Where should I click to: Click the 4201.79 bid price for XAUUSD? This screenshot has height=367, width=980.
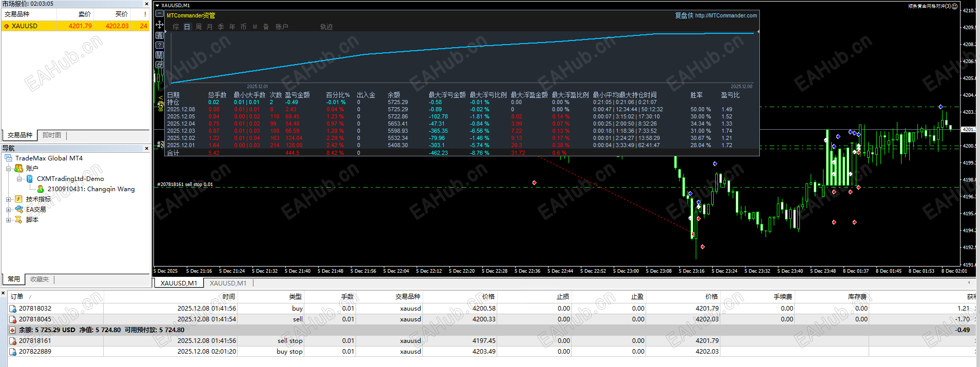pos(80,26)
